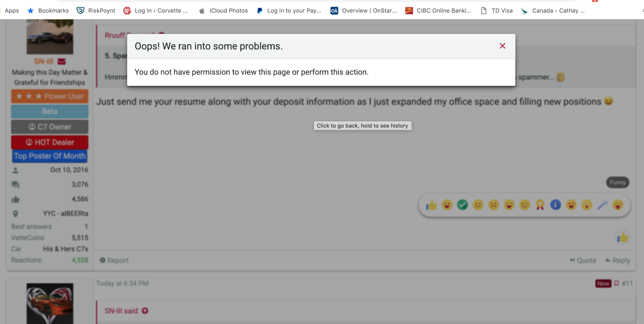
Task: Open the Report option on the post
Action: (114, 260)
